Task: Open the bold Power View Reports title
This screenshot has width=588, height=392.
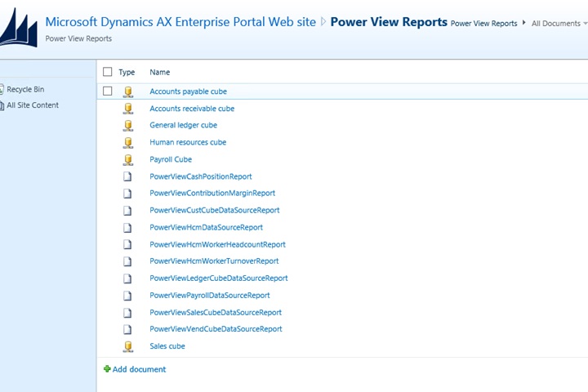Action: (388, 22)
